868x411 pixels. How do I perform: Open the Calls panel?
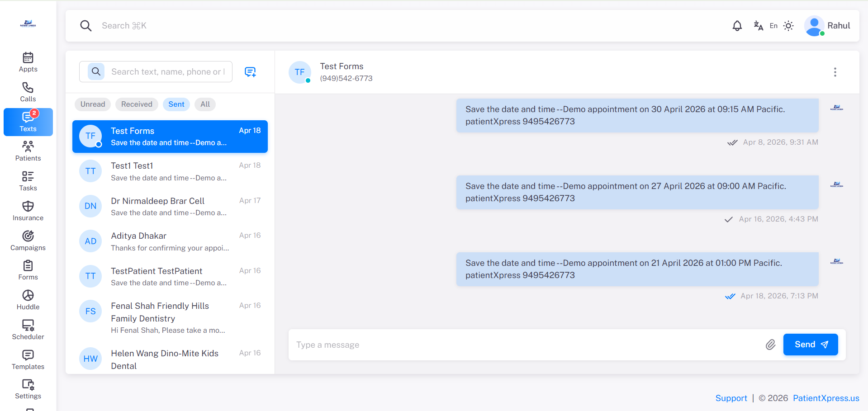point(28,92)
